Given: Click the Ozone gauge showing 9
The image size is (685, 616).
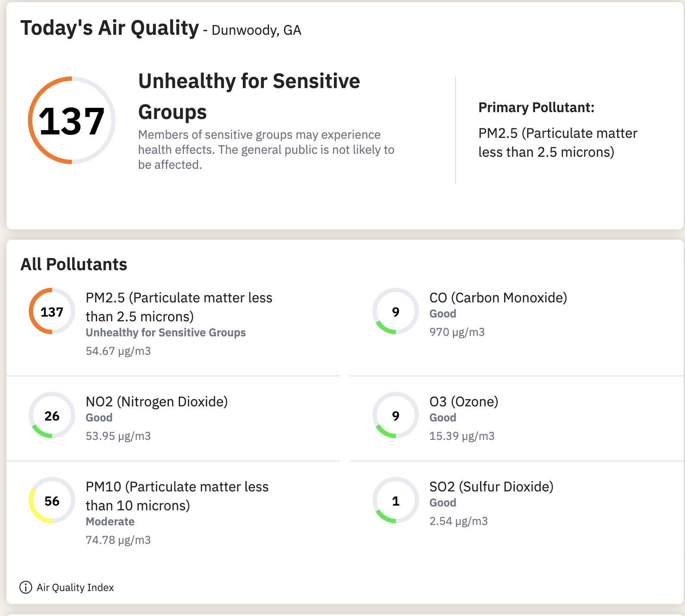Looking at the screenshot, I should pyautogui.click(x=395, y=415).
